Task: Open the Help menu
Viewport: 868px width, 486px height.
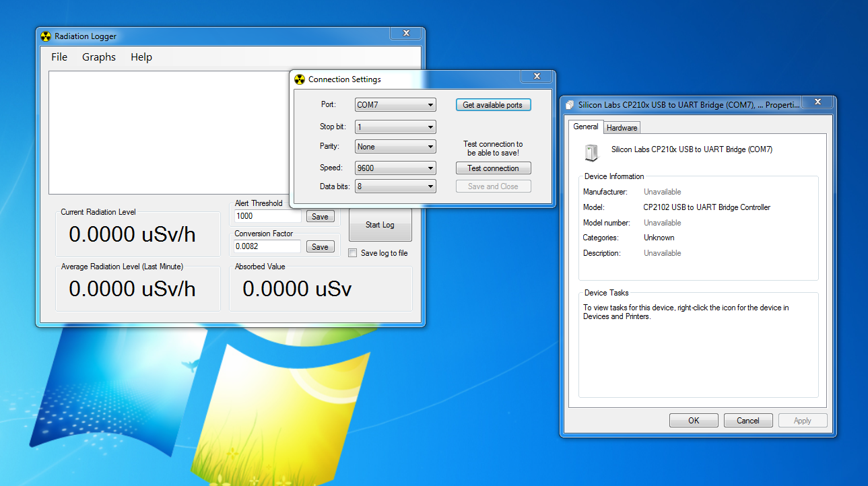Action: point(141,57)
